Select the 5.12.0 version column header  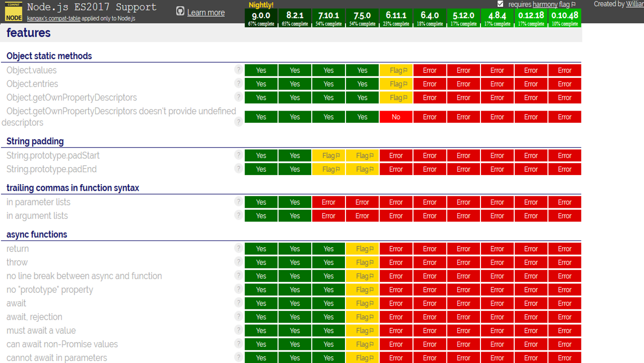point(463,18)
